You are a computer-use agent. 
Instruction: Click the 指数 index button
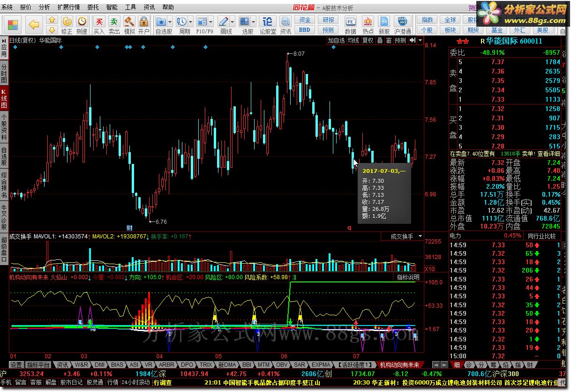tap(427, 20)
